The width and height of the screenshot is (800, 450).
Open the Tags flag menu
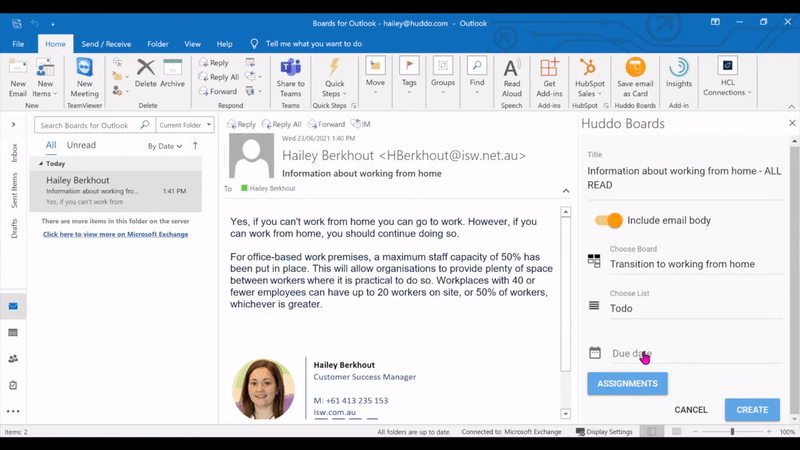click(409, 77)
